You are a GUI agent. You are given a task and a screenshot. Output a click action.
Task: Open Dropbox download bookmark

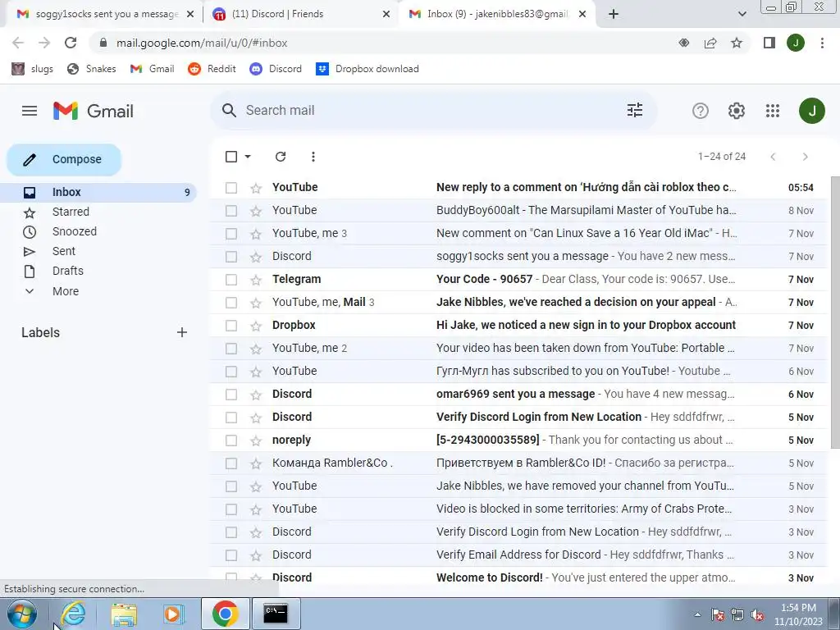coord(367,69)
